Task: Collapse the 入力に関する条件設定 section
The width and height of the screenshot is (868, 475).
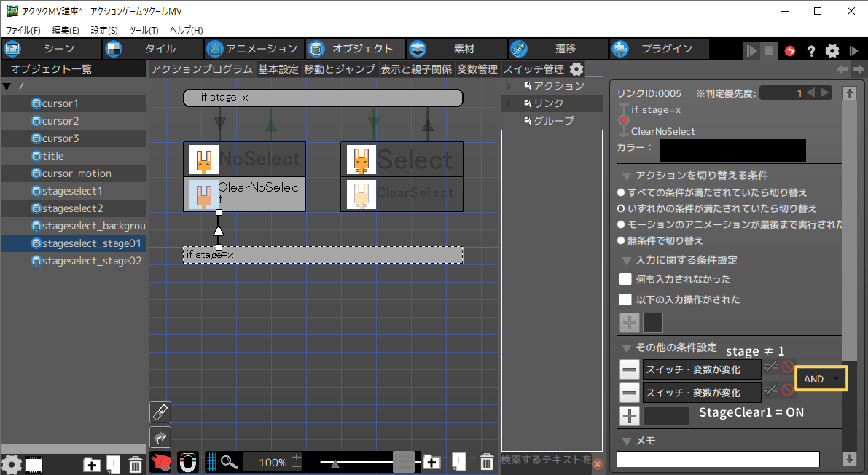Action: [x=626, y=260]
